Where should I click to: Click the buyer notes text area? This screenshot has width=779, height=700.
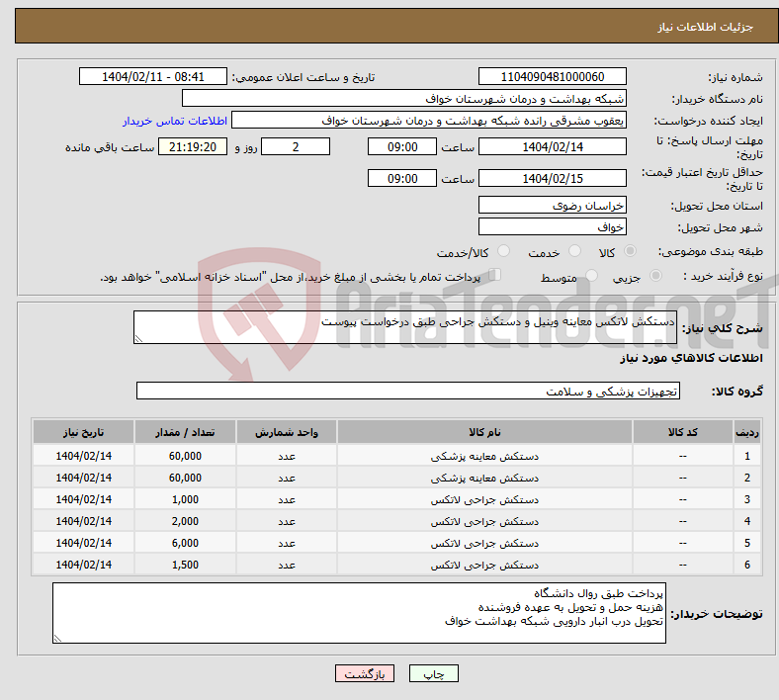point(359,613)
